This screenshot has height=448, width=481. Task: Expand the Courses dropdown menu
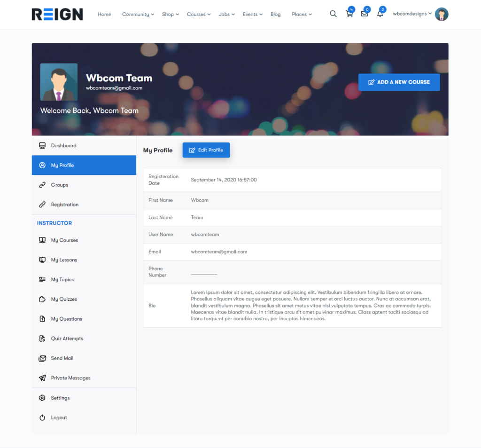pos(199,14)
